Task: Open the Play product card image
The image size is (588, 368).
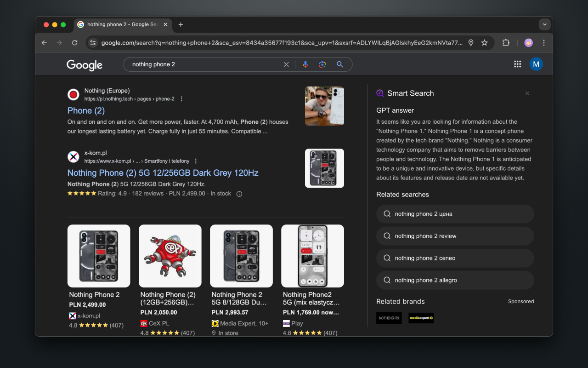Action: (x=312, y=256)
